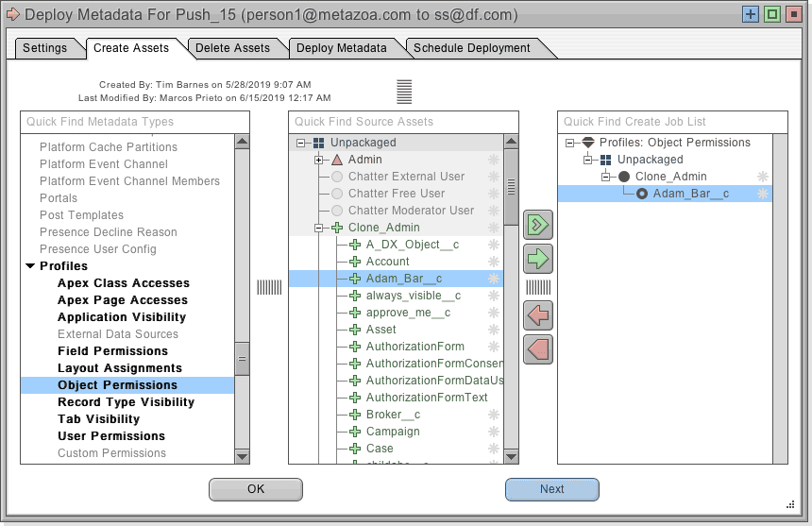Click the asterisk icon beside Adam_Bar__c source row

coord(494,279)
